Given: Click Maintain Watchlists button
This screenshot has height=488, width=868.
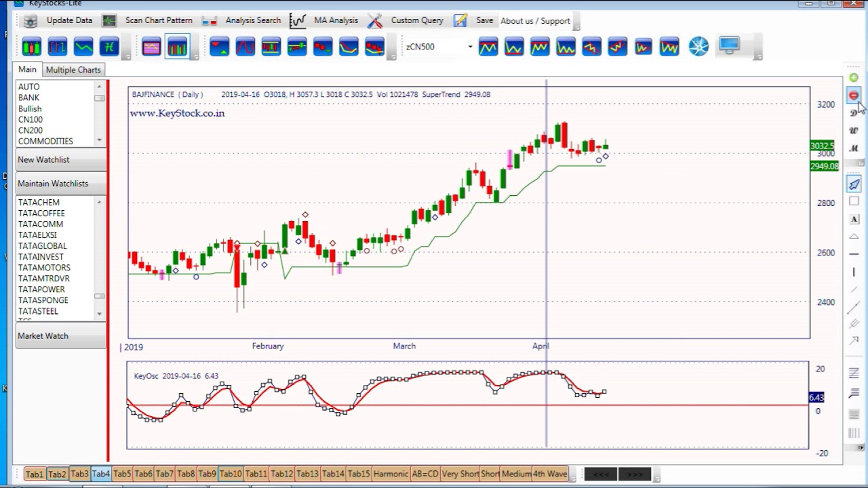Looking at the screenshot, I should 61,184.
